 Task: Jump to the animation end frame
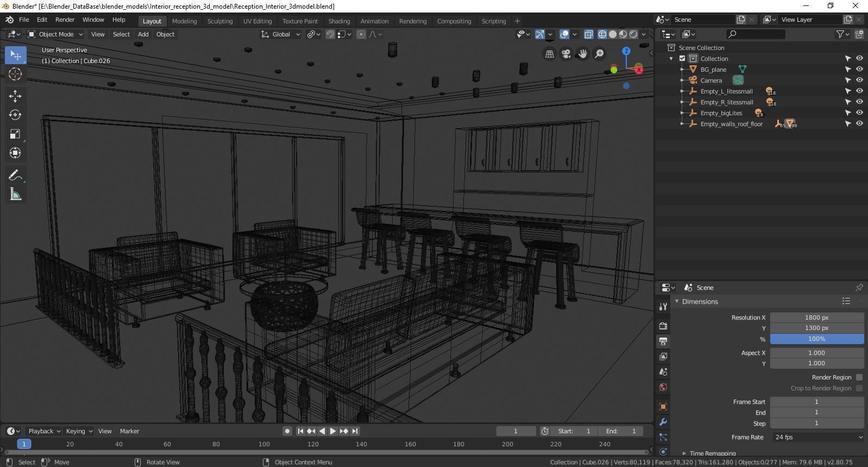click(355, 431)
